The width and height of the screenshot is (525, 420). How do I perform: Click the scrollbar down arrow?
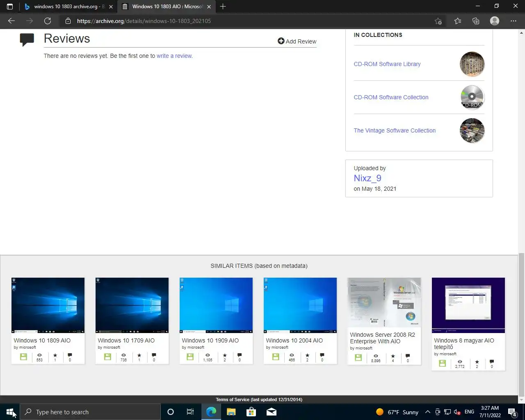[522, 400]
